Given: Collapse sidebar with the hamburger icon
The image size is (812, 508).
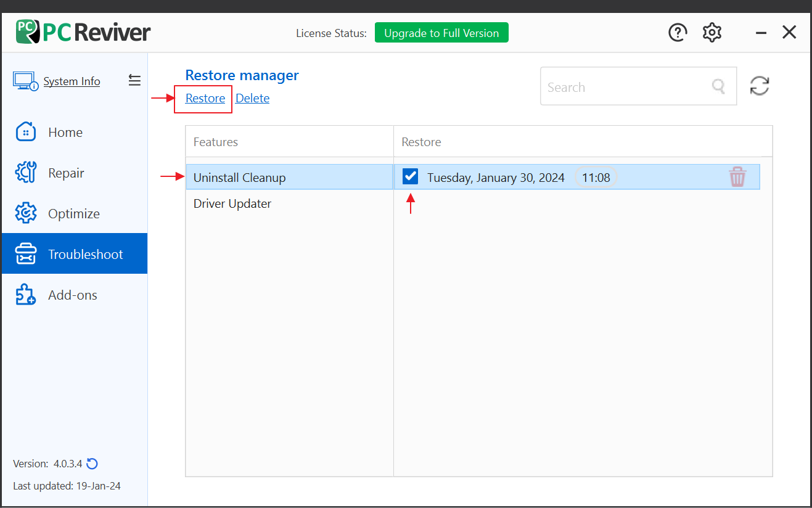Looking at the screenshot, I should (134, 80).
